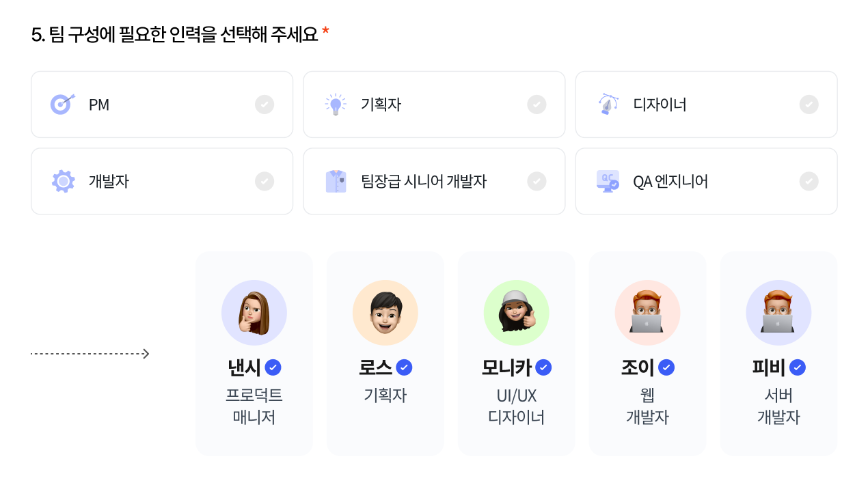The height and width of the screenshot is (502, 868).
Task: Click 낸시's blue verification badge
Action: tap(273, 367)
